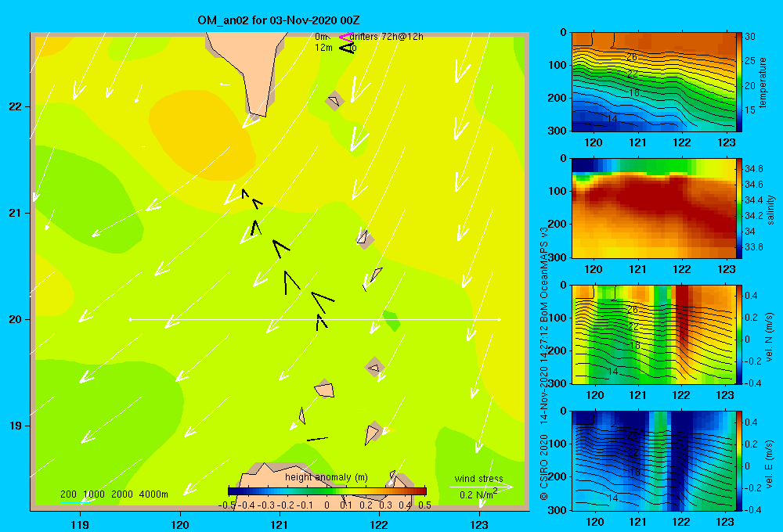Click the vel. E color scale bar
Screen dimensions: 783x532
click(739, 461)
